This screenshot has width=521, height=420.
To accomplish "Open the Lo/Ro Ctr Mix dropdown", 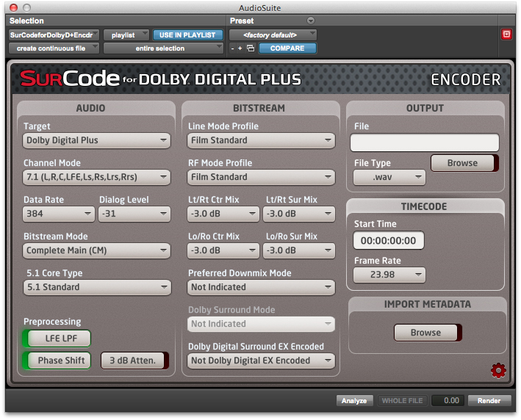I will click(x=223, y=250).
